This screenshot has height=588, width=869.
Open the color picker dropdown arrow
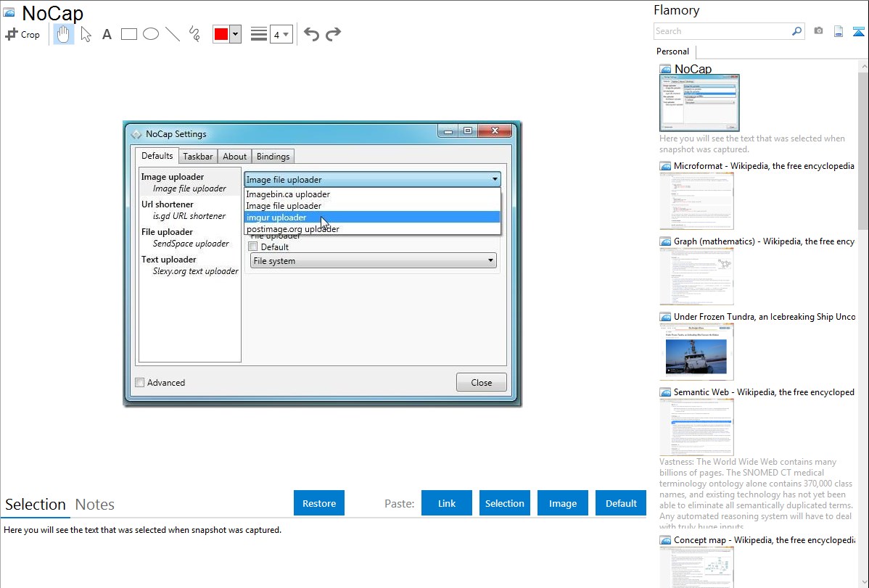pyautogui.click(x=235, y=34)
